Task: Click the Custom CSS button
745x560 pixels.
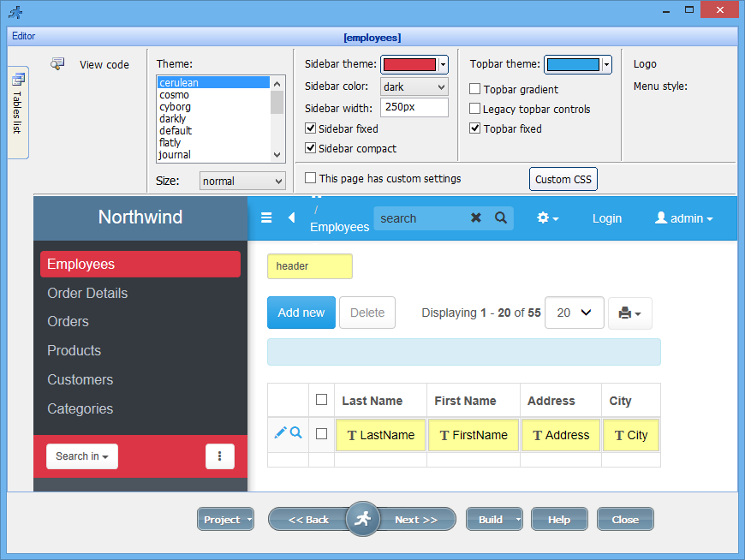Action: click(563, 180)
